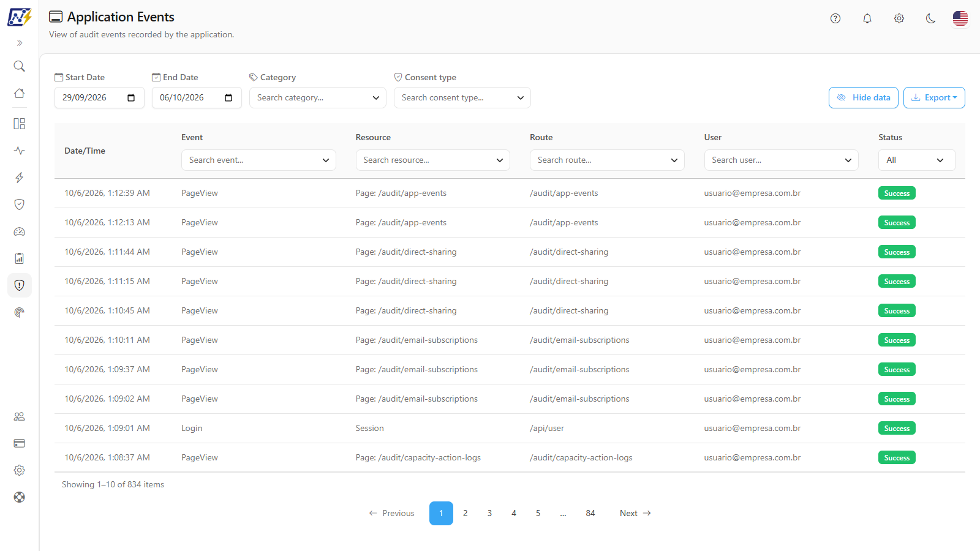Go to Home icon in sidebar
Screen dimensions: 980x551
pos(20,93)
